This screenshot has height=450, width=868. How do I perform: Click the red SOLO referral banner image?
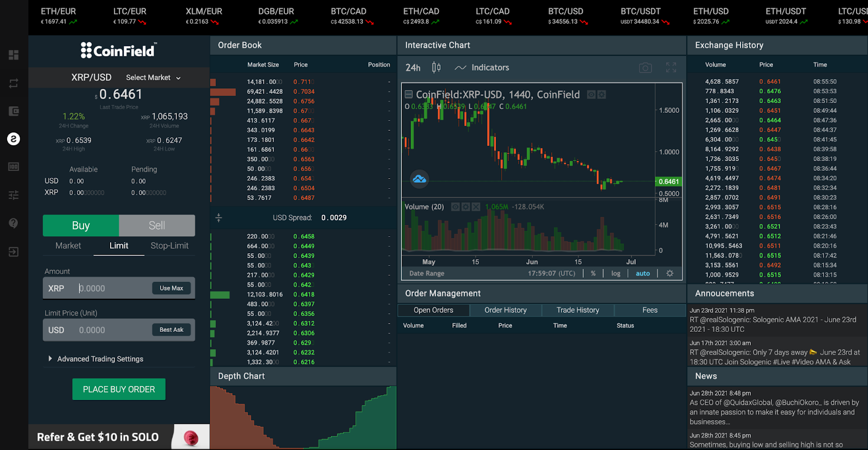click(190, 437)
